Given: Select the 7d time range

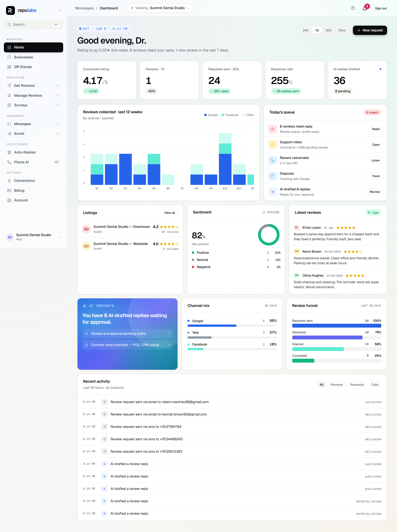Looking at the screenshot, I should (x=317, y=30).
